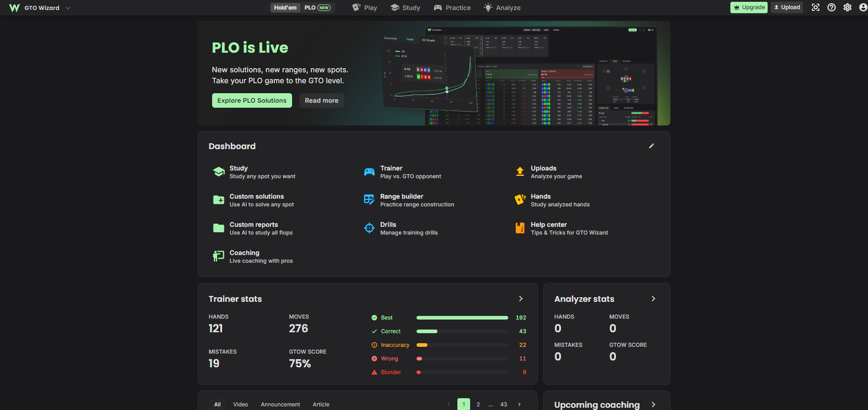Viewport: 868px width, 410px height.
Task: Open the help question mark icon
Action: click(832, 7)
